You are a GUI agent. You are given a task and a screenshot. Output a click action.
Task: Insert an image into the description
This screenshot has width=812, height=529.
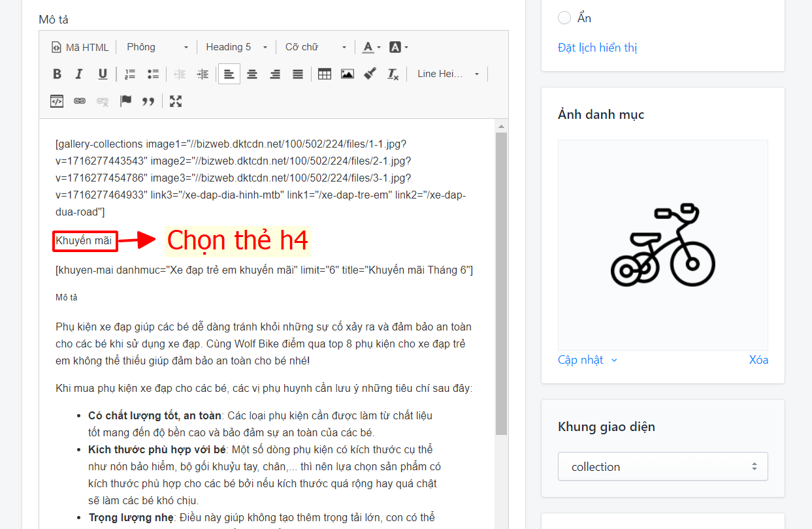(x=348, y=74)
